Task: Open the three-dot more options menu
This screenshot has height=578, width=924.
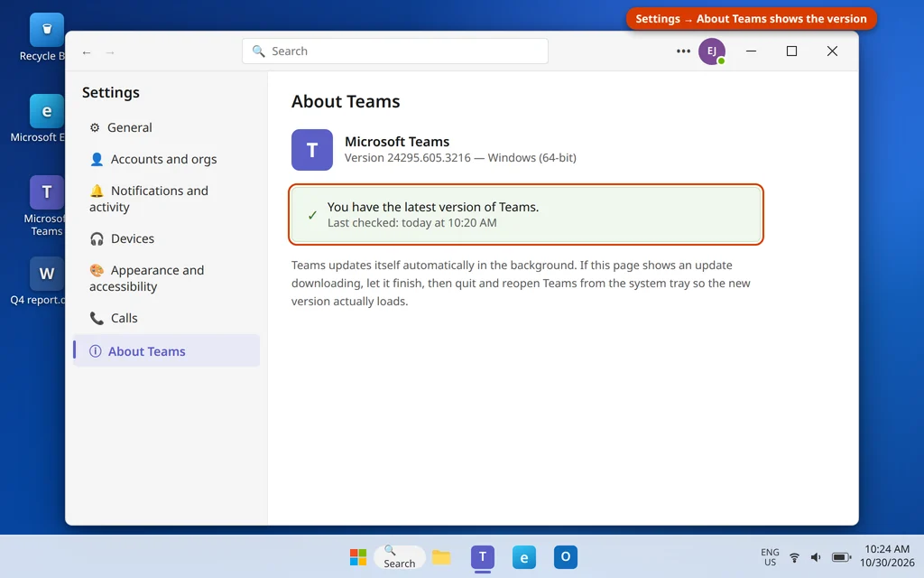Action: [683, 51]
